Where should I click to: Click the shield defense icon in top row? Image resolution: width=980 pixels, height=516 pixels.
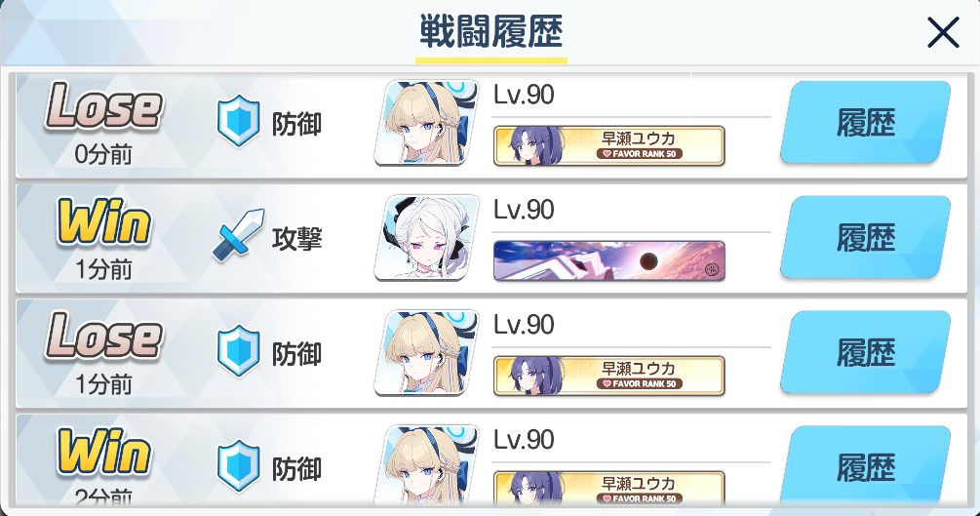coord(238,121)
